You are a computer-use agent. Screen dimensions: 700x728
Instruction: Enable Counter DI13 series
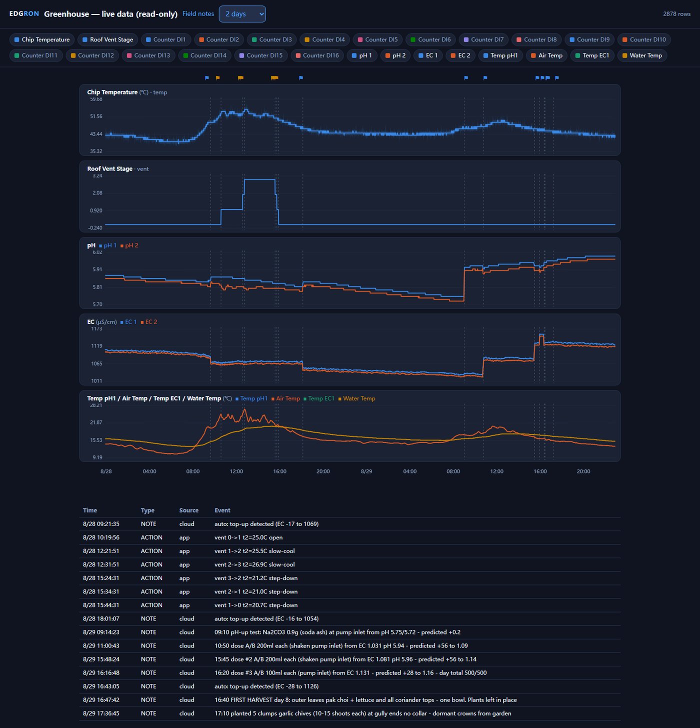pyautogui.click(x=148, y=55)
